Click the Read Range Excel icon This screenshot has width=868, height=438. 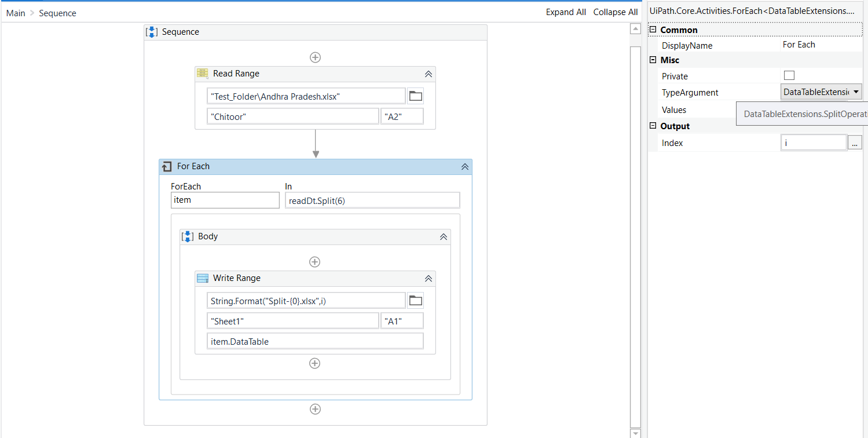tap(202, 74)
